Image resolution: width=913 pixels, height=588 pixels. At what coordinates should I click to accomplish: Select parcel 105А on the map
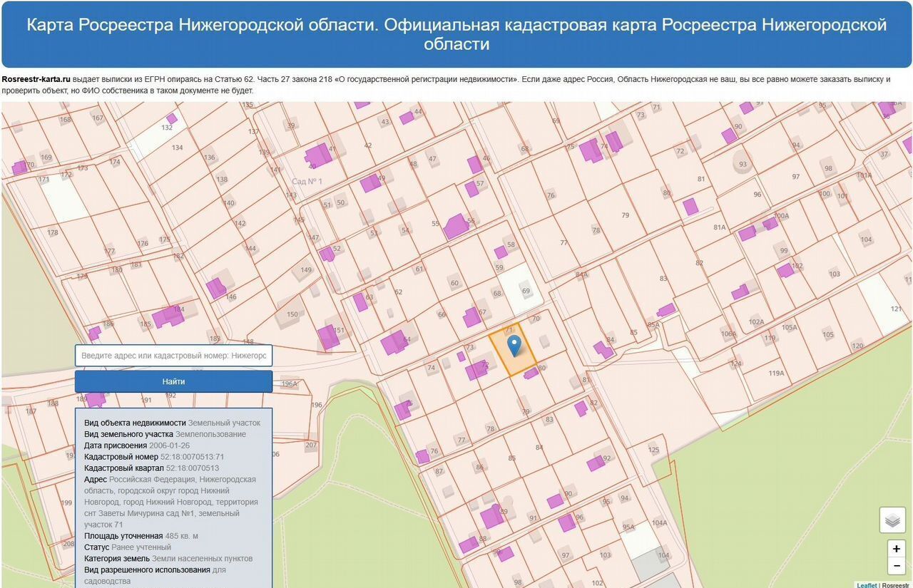click(x=789, y=328)
